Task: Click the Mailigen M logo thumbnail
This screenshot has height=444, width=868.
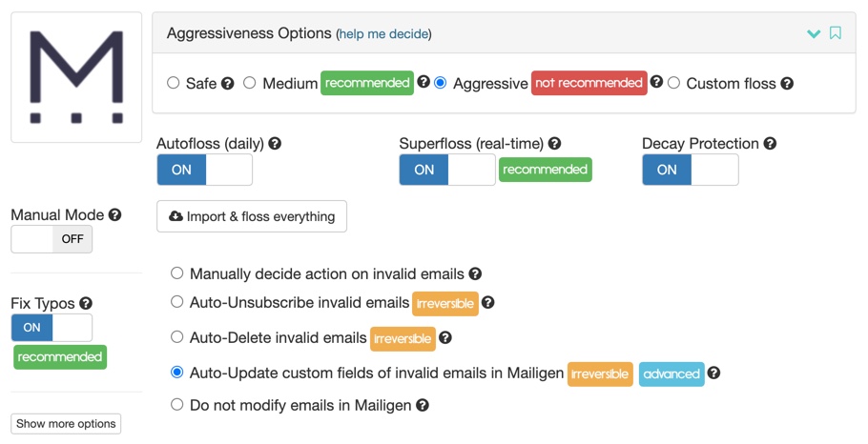Action: point(76,77)
